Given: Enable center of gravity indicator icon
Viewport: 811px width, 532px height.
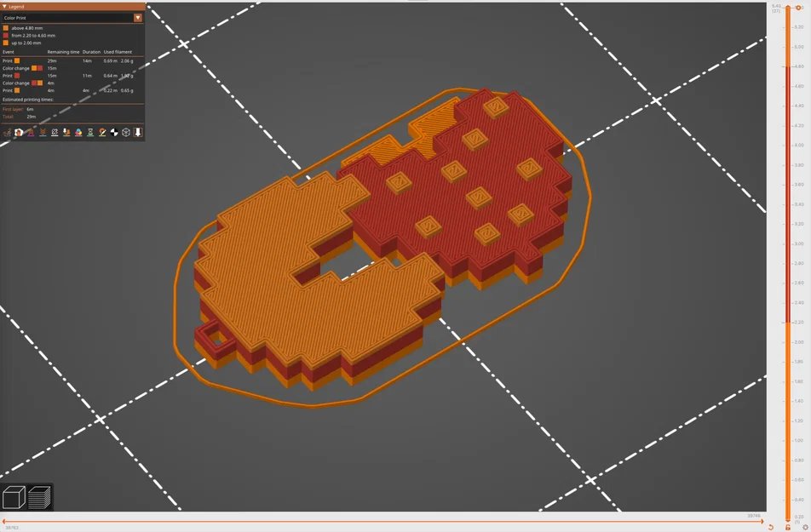Looking at the screenshot, I should click(x=114, y=132).
